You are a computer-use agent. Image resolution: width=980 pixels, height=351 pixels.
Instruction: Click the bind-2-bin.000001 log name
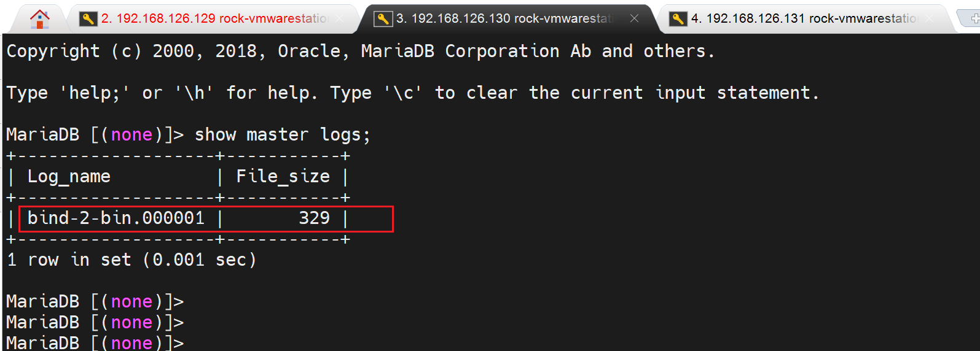tap(116, 218)
